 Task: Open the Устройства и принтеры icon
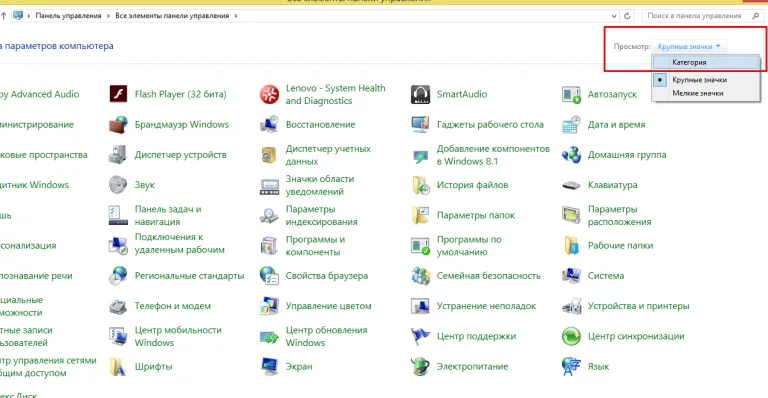[x=571, y=306]
